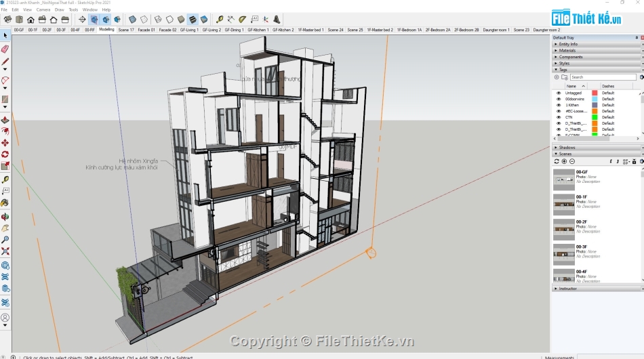Expand the Instructor panel
This screenshot has width=644, height=359.
click(x=596, y=289)
